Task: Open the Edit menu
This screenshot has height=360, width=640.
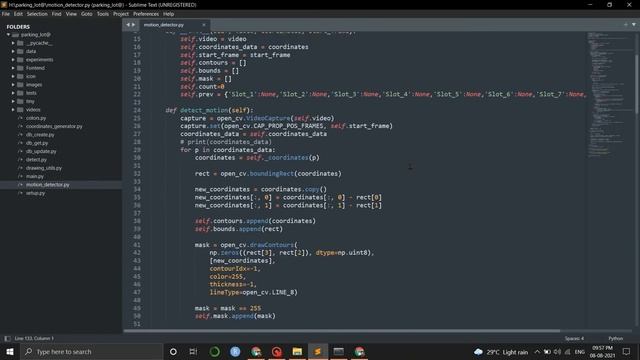Action: coord(18,14)
